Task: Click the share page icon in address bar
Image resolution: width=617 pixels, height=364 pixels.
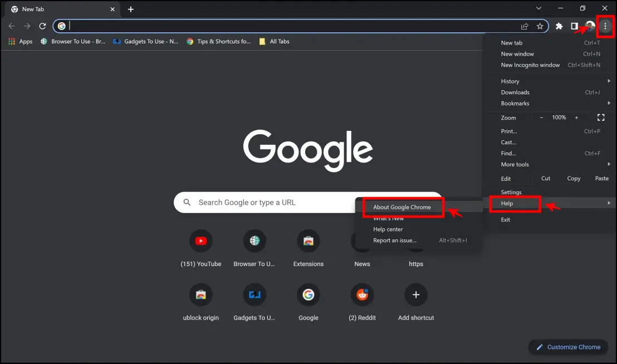Action: pyautogui.click(x=524, y=26)
